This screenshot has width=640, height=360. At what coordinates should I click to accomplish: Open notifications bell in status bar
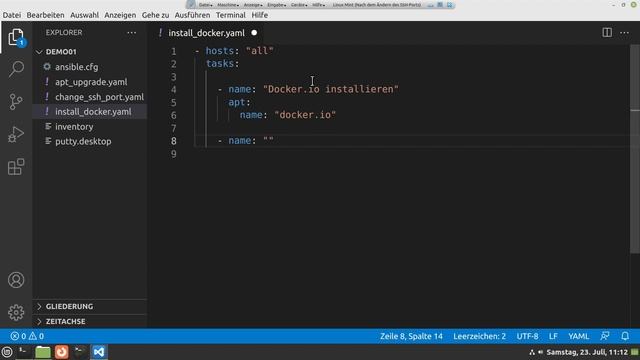(x=625, y=336)
